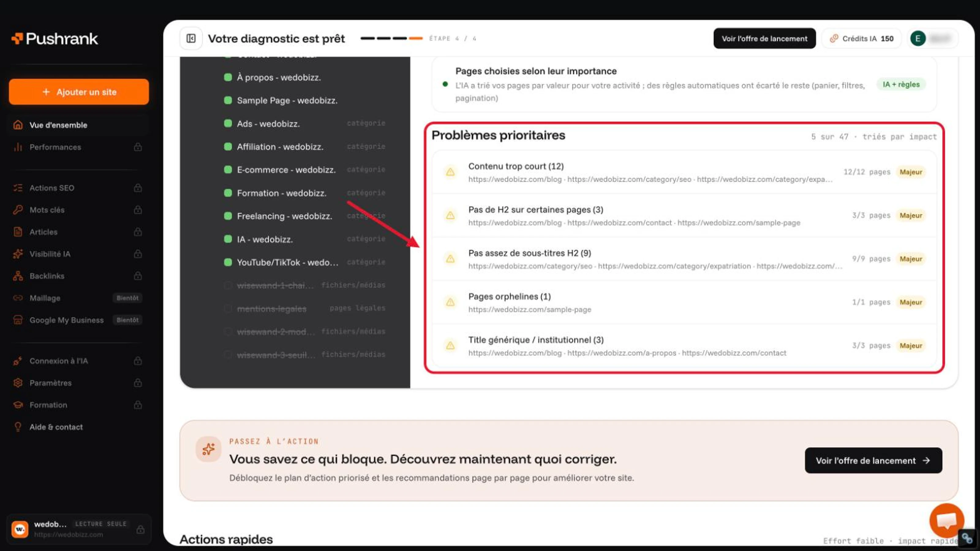The height and width of the screenshot is (551, 980).
Task: Click the Backlinks menu label
Action: (x=47, y=276)
